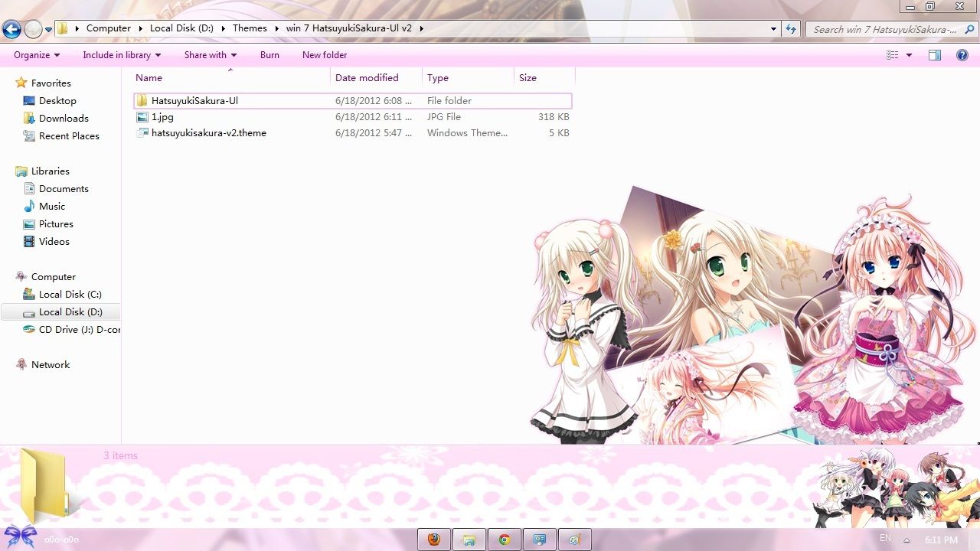Expand more view options arrow

[x=909, y=55]
